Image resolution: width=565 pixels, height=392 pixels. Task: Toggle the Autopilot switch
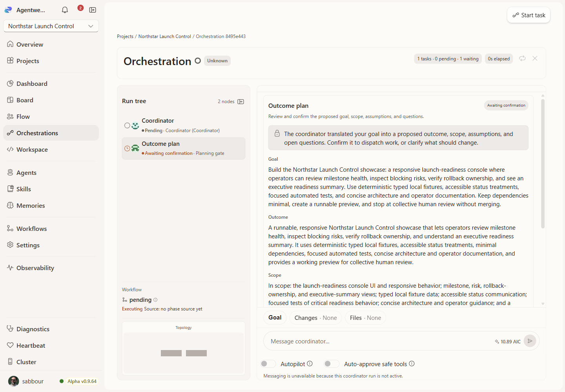(268, 364)
